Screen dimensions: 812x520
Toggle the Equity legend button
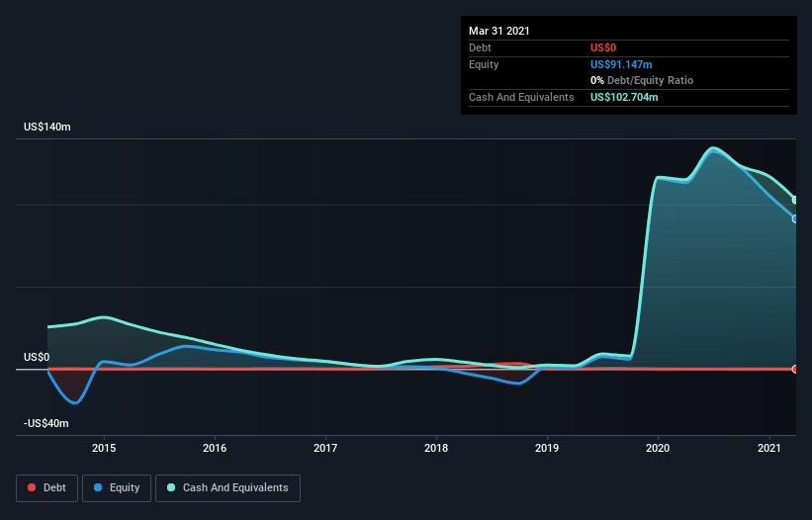tap(117, 488)
